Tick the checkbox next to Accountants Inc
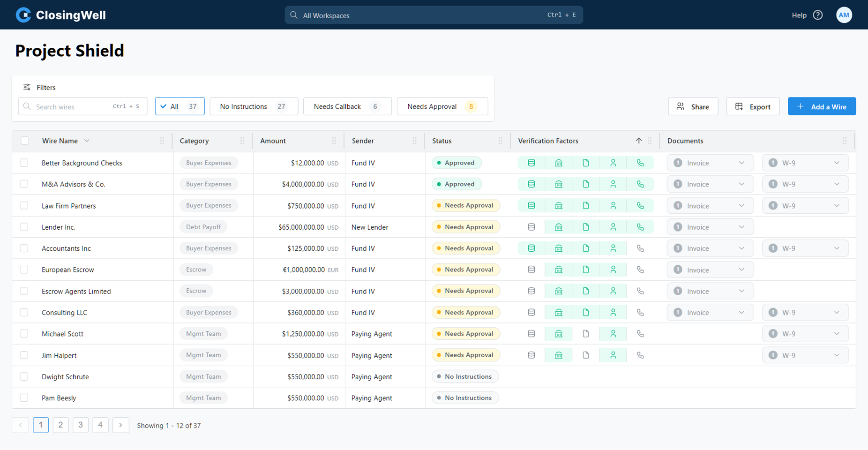Screen dimensions: 868x450 click(x=24, y=248)
